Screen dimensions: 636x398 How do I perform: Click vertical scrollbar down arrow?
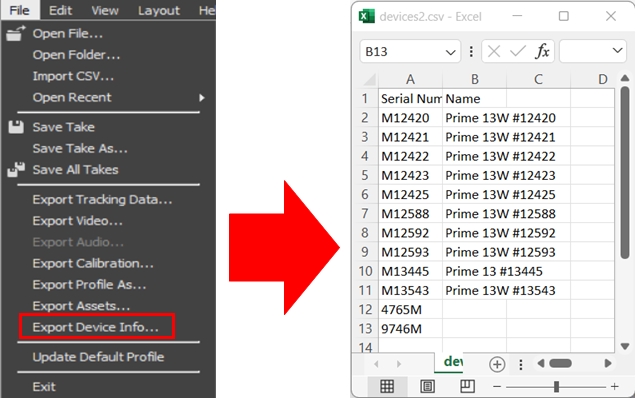pyautogui.click(x=625, y=346)
